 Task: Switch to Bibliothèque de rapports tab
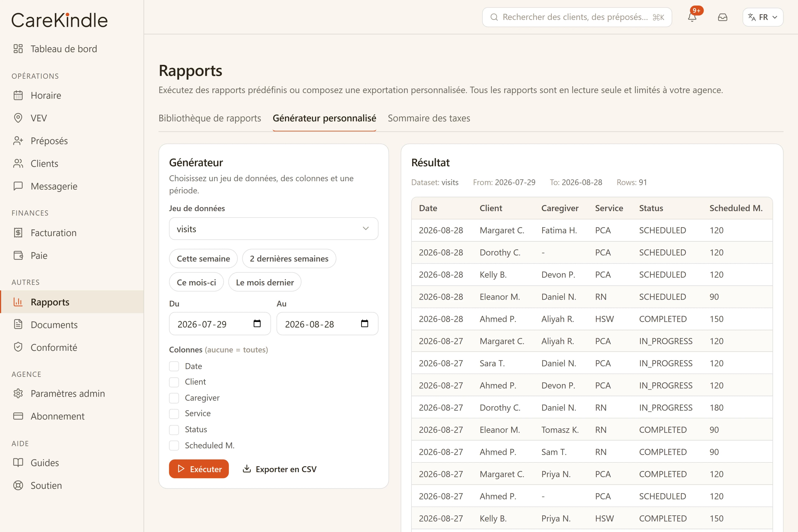click(210, 118)
